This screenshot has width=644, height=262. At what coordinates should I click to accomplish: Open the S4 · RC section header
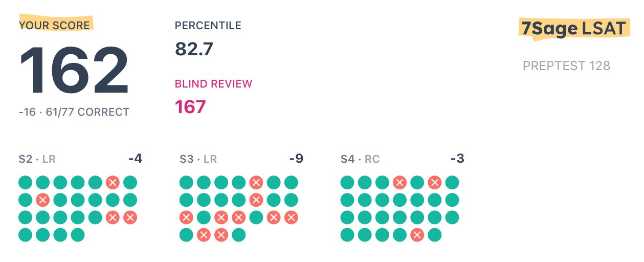(360, 159)
